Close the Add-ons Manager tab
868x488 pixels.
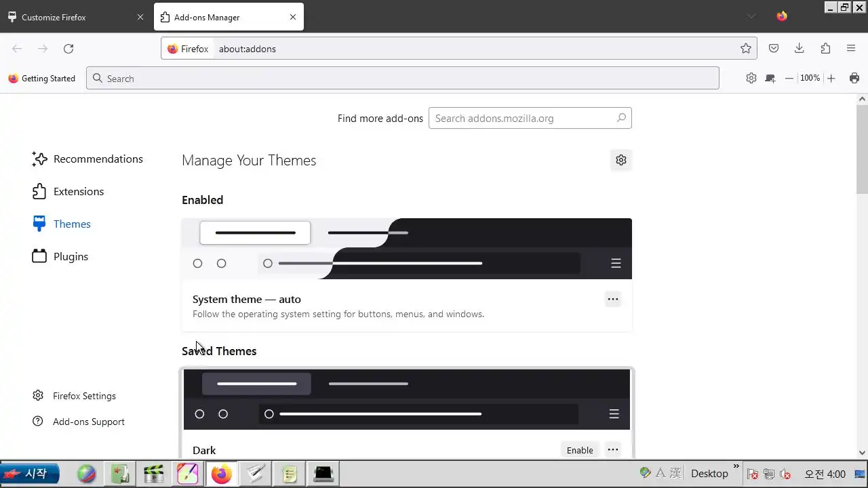[x=293, y=17]
